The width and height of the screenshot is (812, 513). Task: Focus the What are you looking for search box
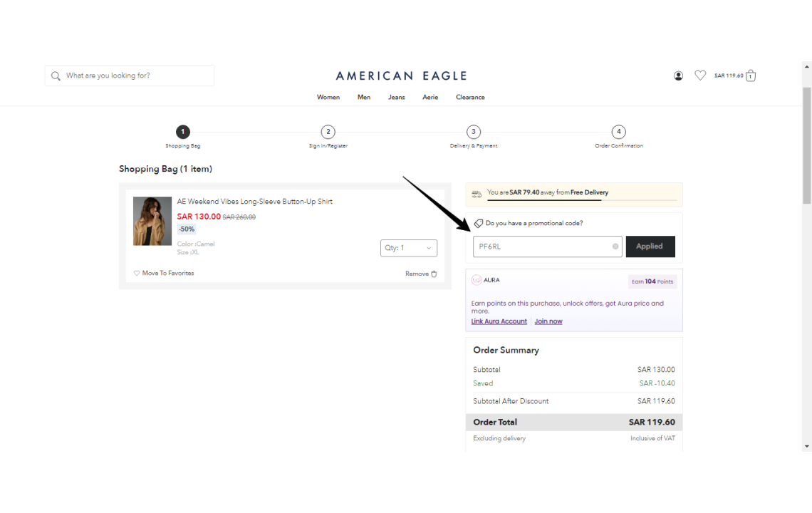point(130,76)
